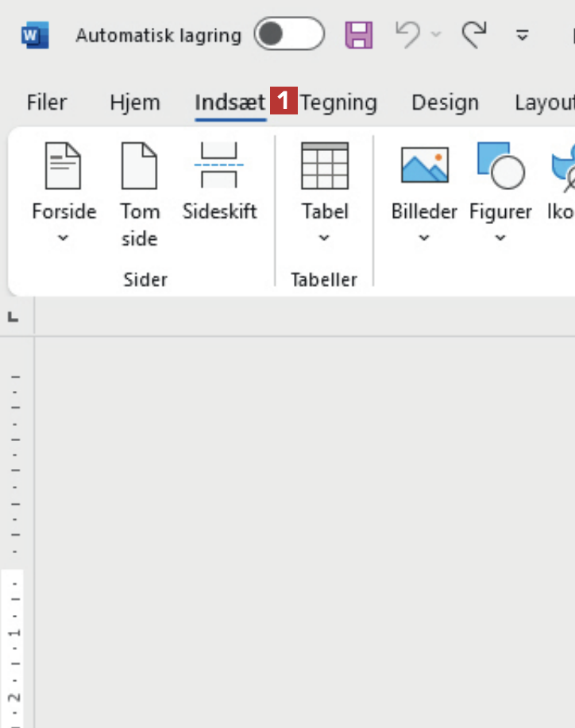Expand the Tabel dropdown chevron

[x=324, y=238]
